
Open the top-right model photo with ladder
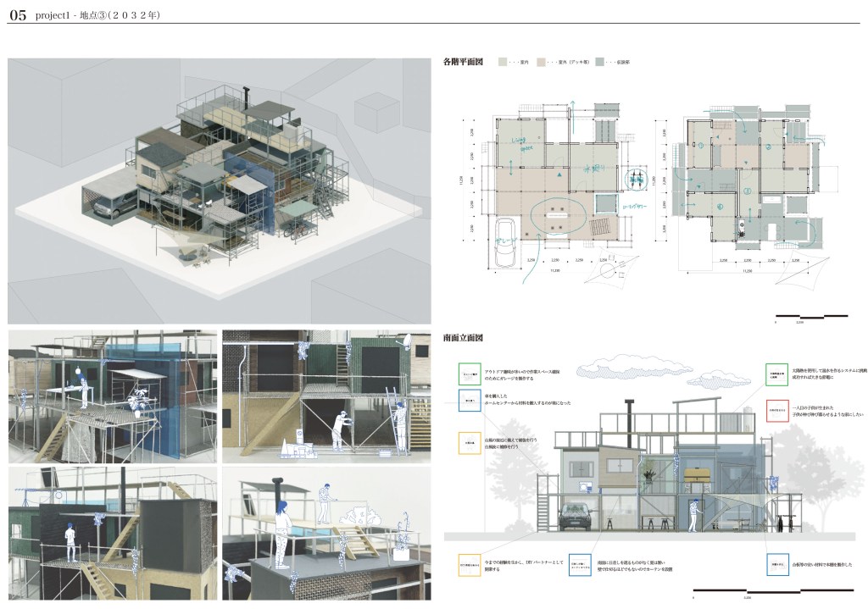coord(325,395)
